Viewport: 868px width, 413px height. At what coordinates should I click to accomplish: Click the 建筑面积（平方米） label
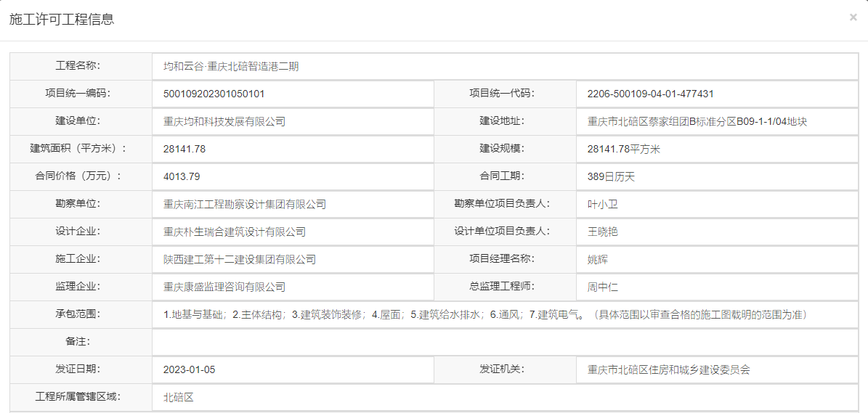[x=77, y=149]
